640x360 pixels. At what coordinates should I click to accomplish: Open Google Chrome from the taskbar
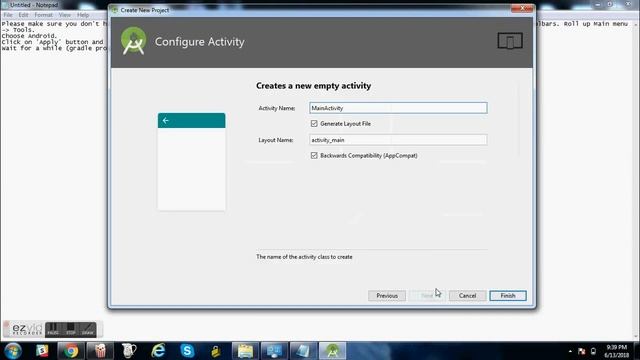coord(71,351)
